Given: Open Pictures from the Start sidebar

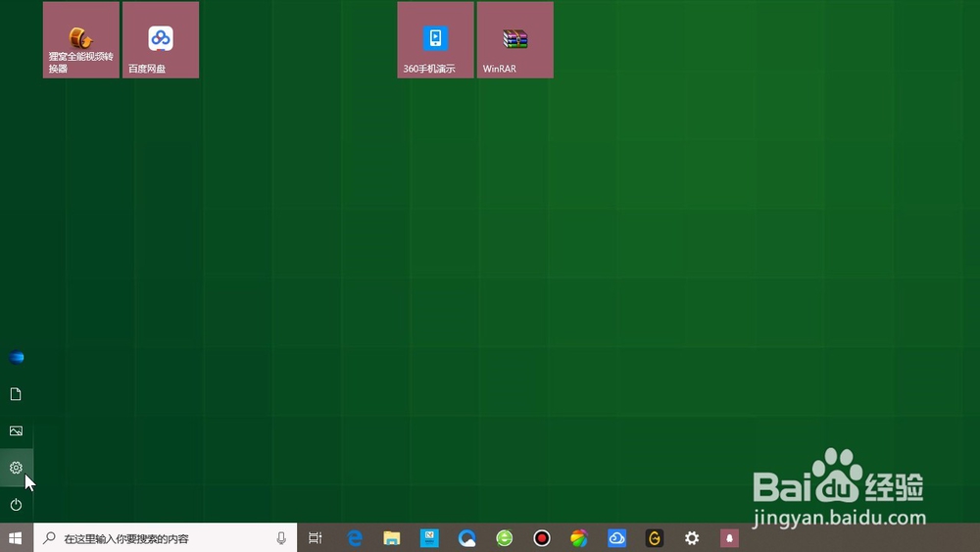Looking at the screenshot, I should tap(17, 430).
